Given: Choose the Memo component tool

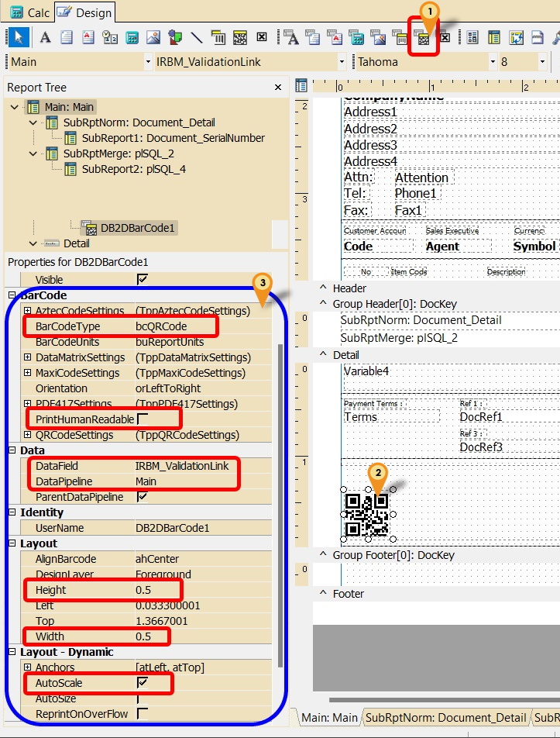Looking at the screenshot, I should click(67, 36).
